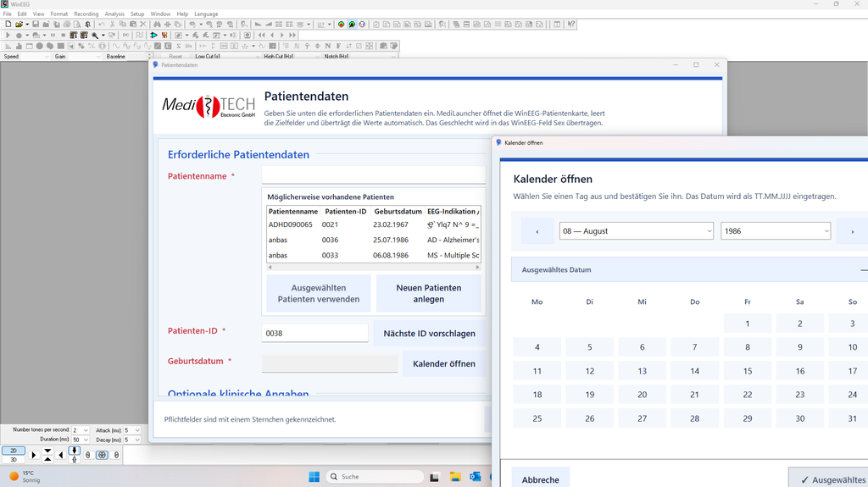Click the taskbar Suche search box
Viewport: 868px width, 487px height.
click(376, 477)
